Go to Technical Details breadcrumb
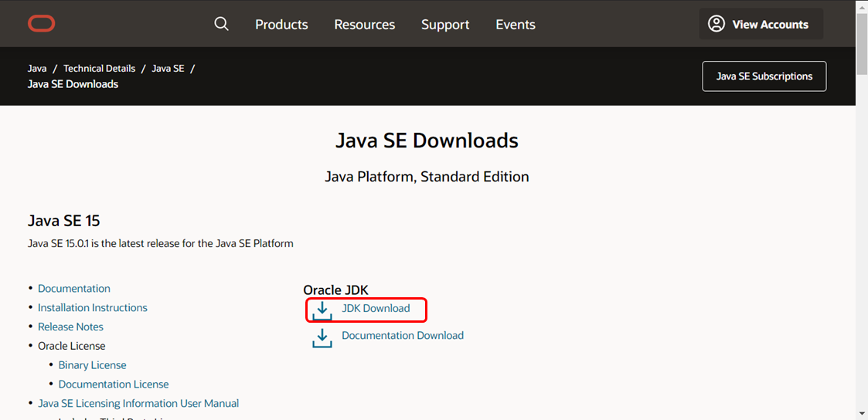 (x=100, y=69)
